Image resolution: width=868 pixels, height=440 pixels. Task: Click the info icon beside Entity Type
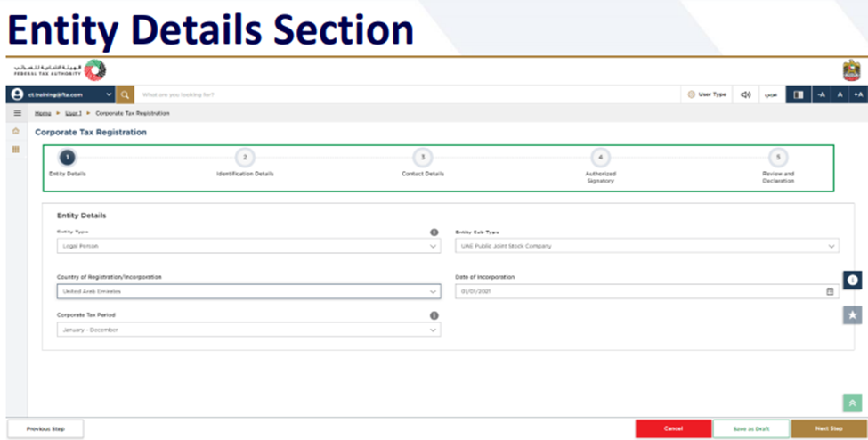434,232
